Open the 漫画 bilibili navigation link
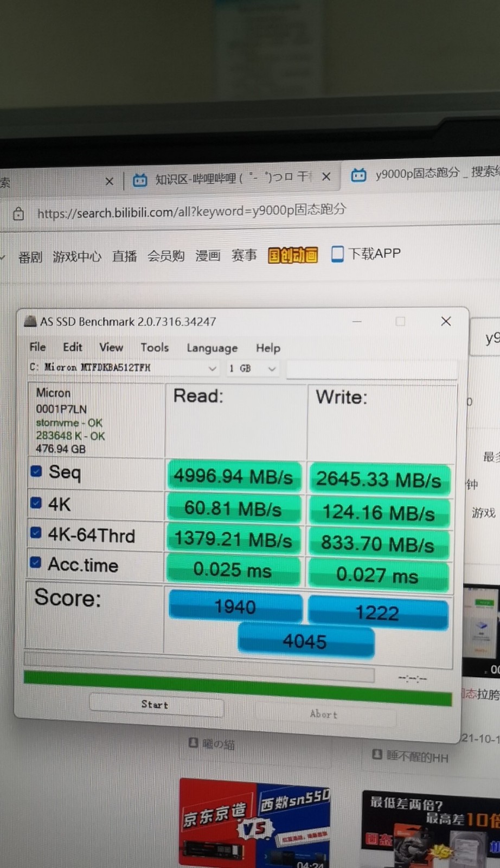The height and width of the screenshot is (868, 500). click(x=208, y=256)
